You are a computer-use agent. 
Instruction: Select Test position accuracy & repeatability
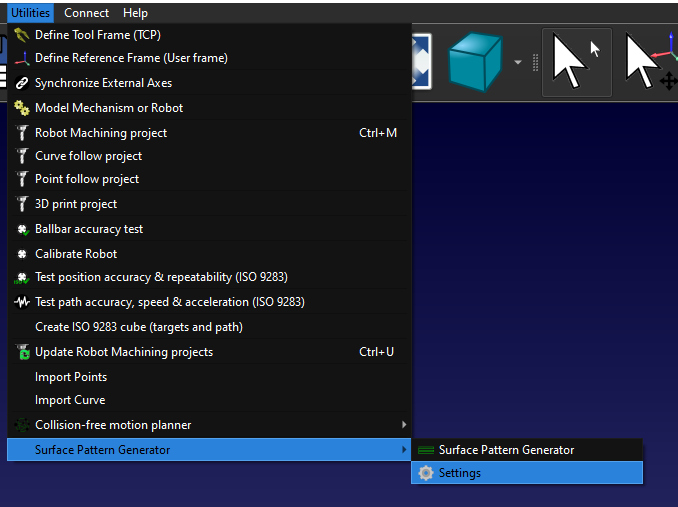pos(209,277)
